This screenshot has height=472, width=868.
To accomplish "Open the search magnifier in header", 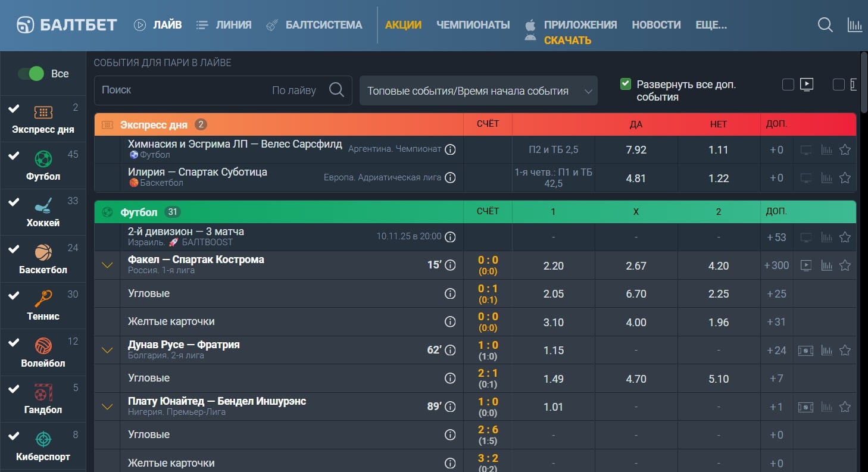I will point(825,25).
